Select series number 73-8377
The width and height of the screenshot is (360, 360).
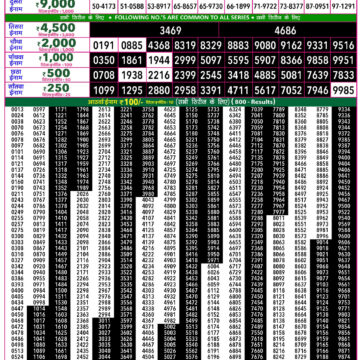[291, 6]
